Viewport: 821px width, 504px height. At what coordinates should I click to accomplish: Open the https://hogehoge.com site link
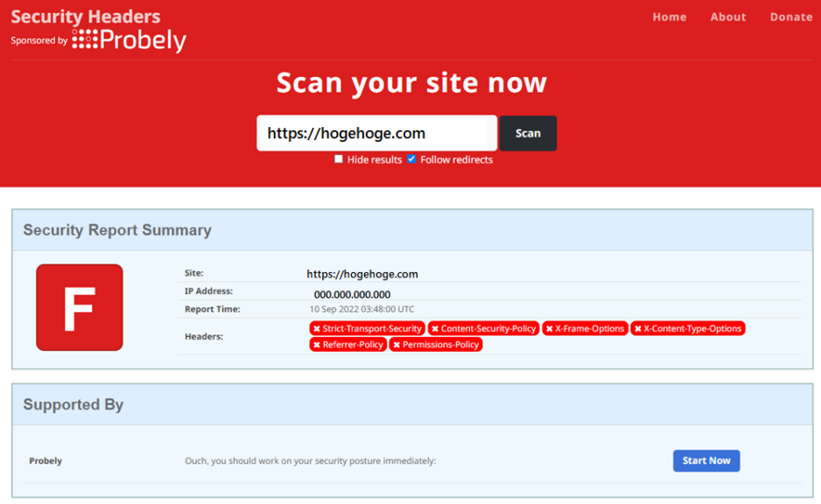362,273
